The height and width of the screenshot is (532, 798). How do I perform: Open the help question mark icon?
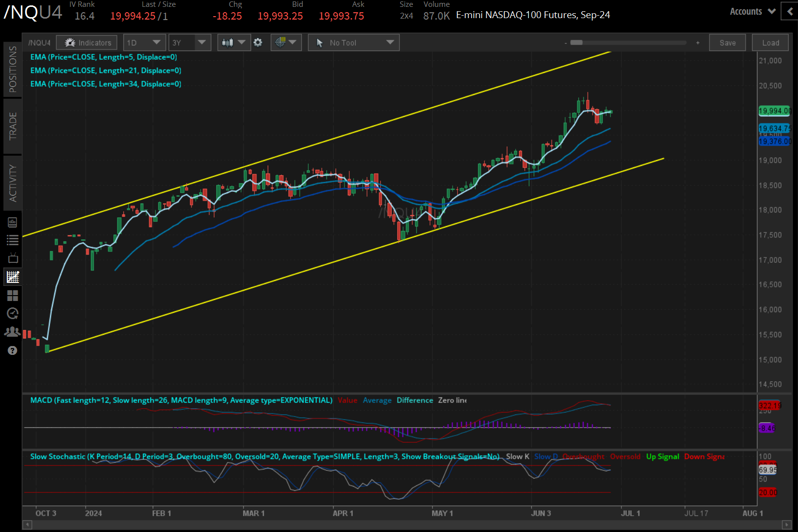tap(13, 350)
